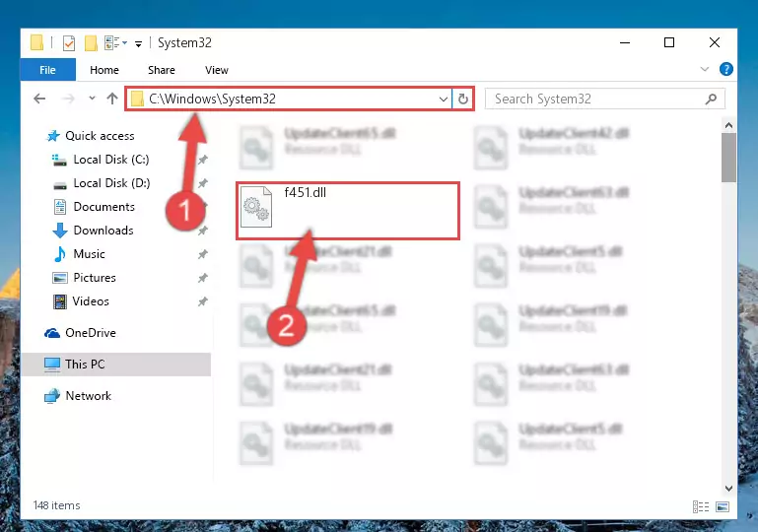Viewport: 758px width, 532px height.
Task: Open Local Disk (C:) in sidebar
Action: tap(110, 160)
